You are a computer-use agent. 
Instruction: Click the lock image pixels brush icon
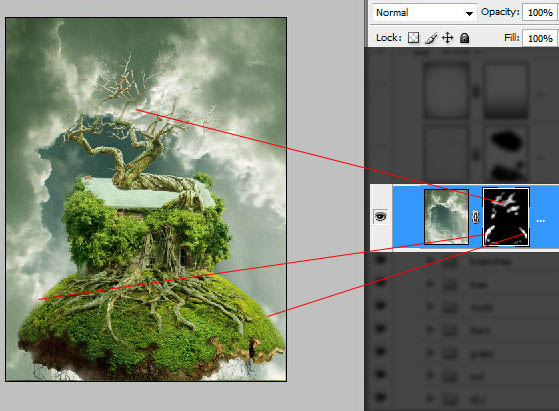431,38
